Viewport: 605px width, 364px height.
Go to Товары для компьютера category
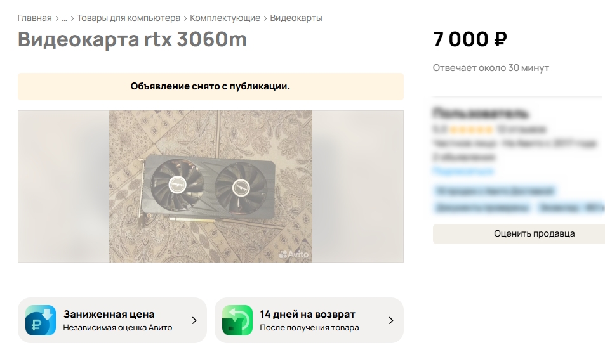pyautogui.click(x=128, y=18)
